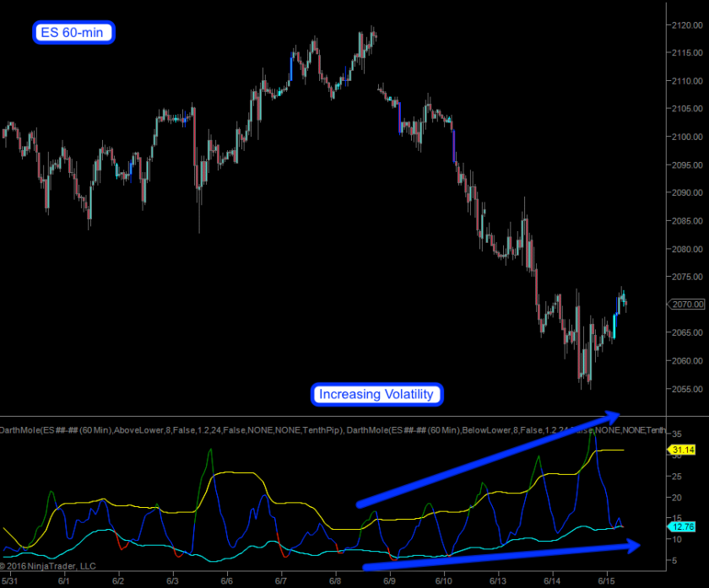This screenshot has width=709, height=588.
Task: Select the 6/14 date label
Action: (x=552, y=581)
